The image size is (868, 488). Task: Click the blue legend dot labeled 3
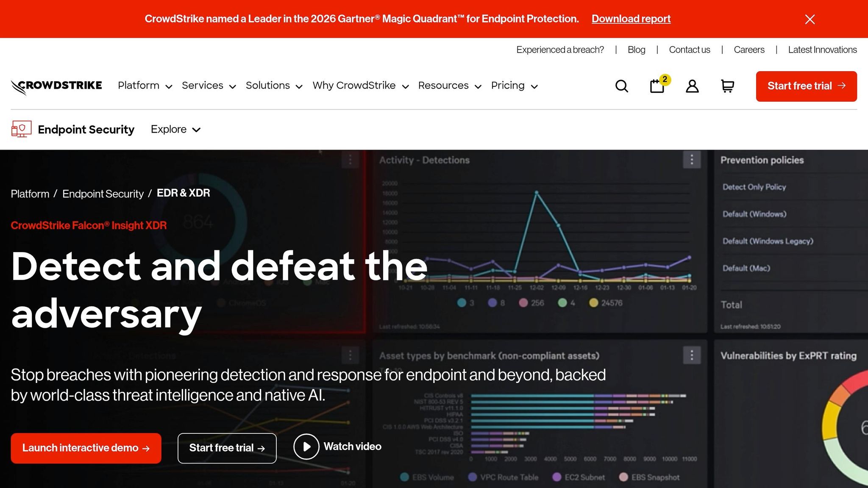[x=462, y=303]
